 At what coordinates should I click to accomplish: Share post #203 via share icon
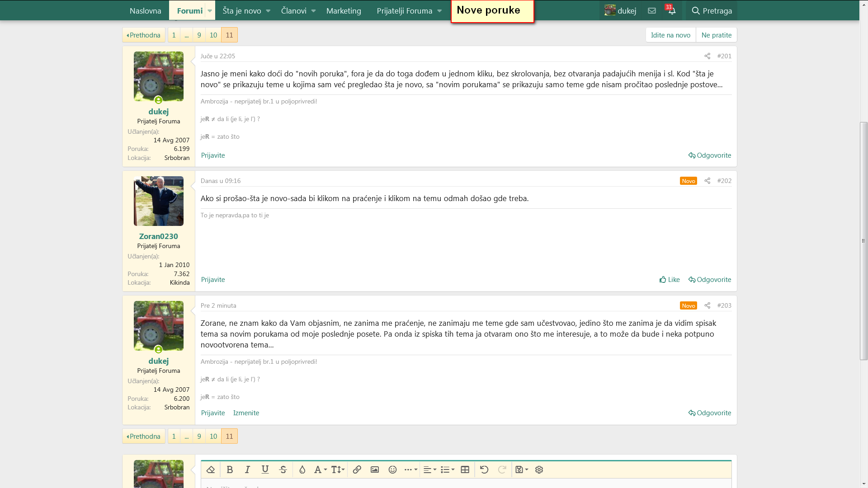click(708, 305)
